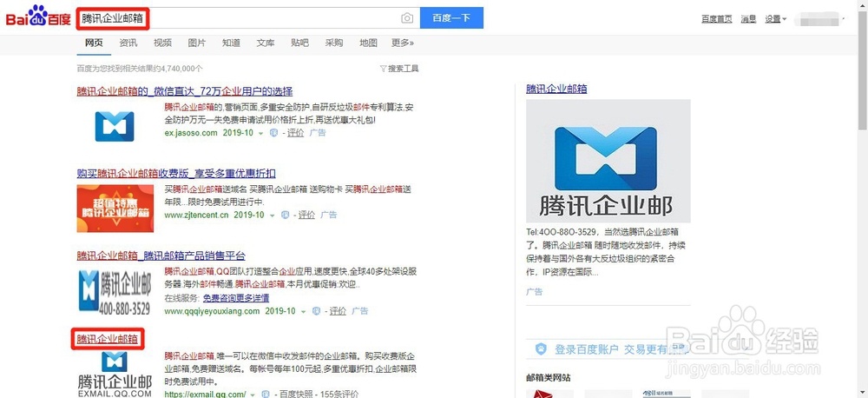Open 消息 link in header
Viewport: 868px width, 398px height.
748,19
